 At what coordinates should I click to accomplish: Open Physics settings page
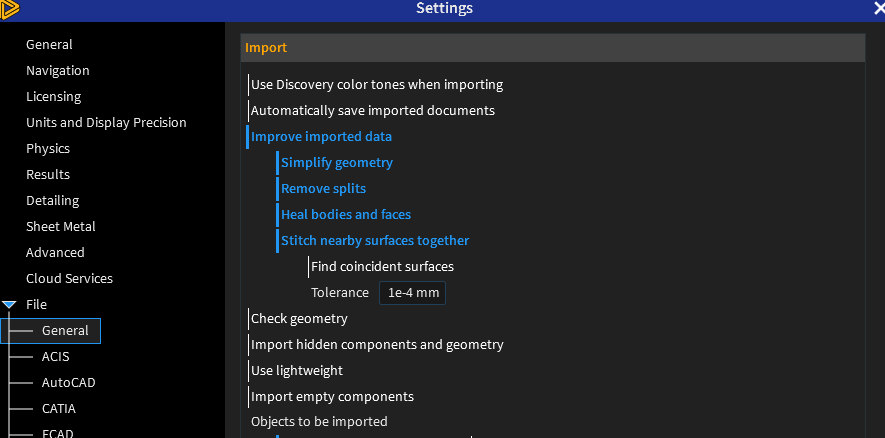click(48, 149)
